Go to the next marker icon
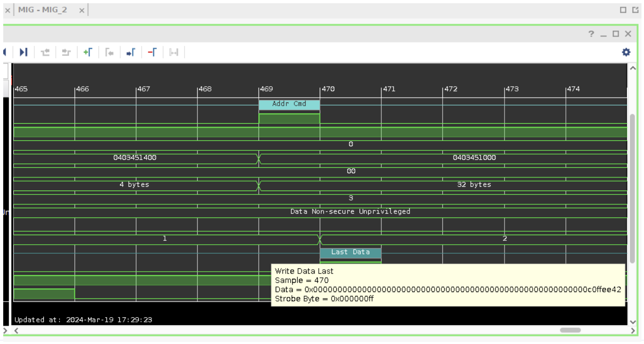Viewport: 644px width, 344px height. click(131, 52)
